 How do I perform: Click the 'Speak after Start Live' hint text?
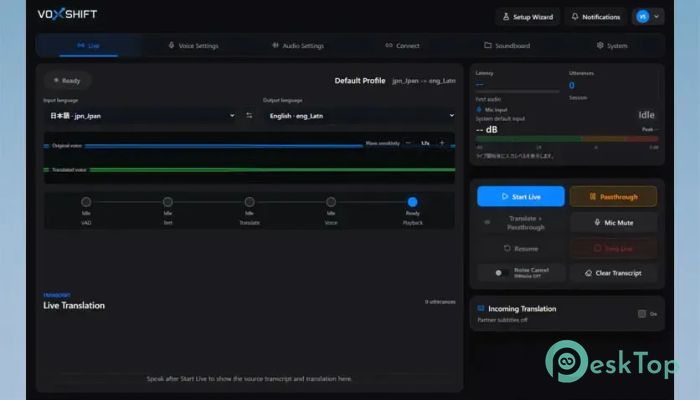[249, 379]
